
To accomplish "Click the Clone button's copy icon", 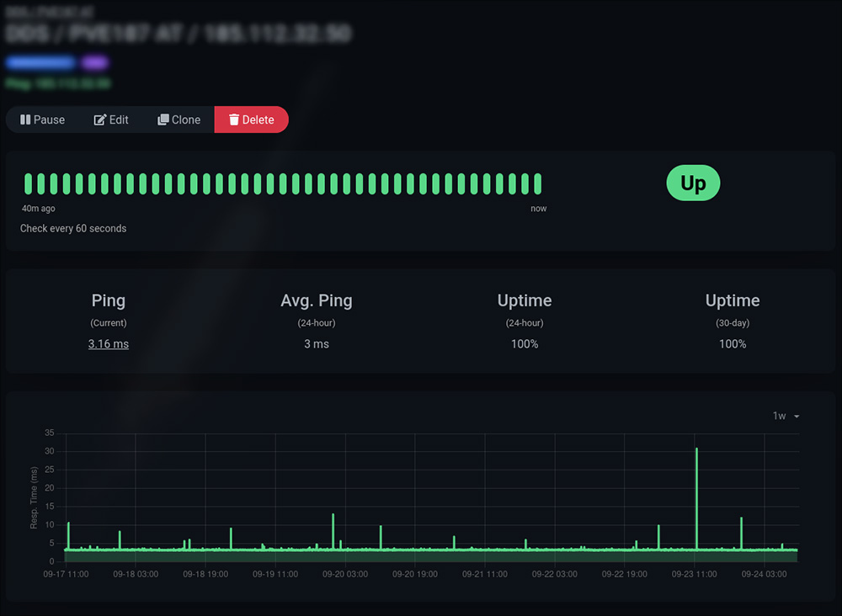I will tap(163, 119).
